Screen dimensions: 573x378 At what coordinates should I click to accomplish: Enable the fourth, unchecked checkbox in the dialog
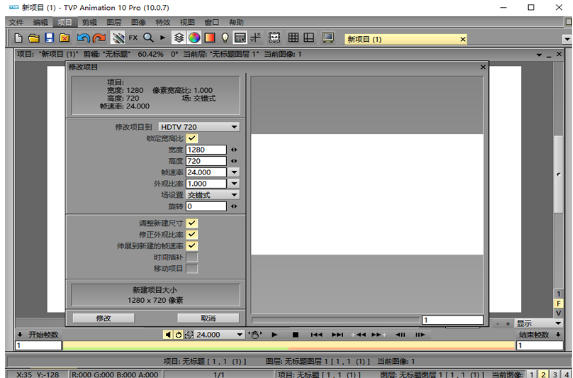192,257
